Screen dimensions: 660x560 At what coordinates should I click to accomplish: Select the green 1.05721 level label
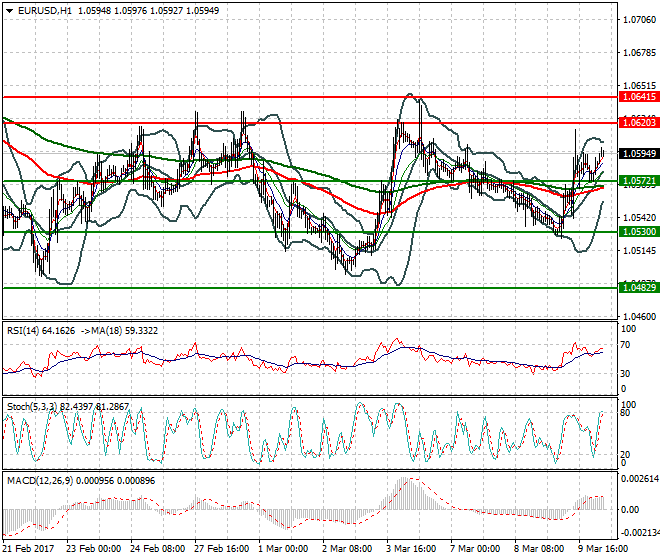pos(639,181)
